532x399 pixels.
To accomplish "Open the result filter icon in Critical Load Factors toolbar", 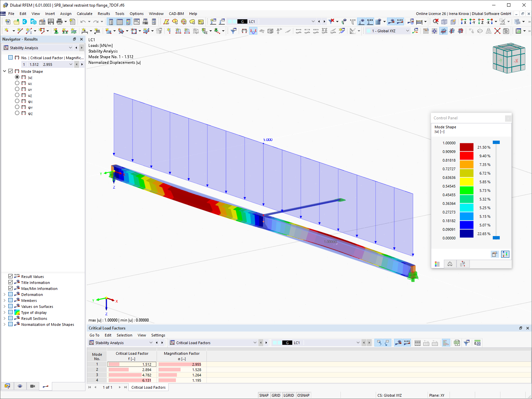I will (466, 343).
